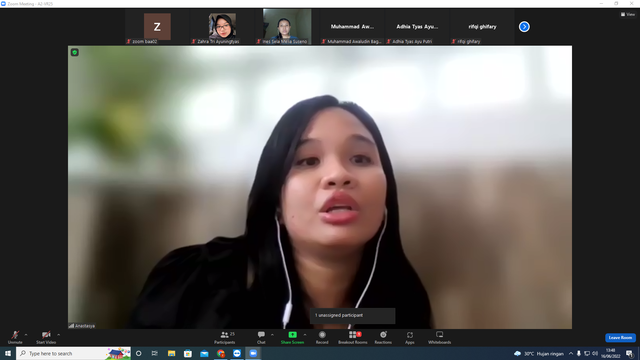
Task: Start recording with the Record button
Action: [x=322, y=337]
